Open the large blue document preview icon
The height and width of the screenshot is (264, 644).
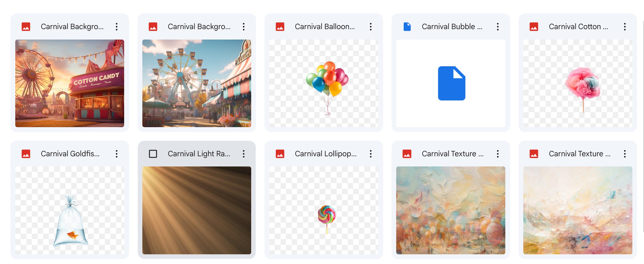451,83
